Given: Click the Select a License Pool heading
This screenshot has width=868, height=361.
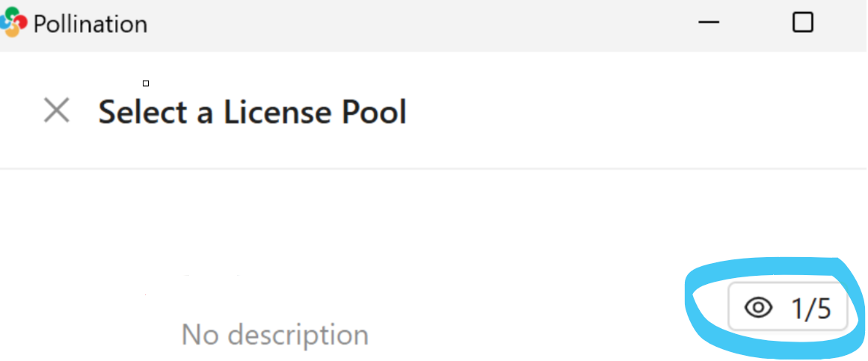Looking at the screenshot, I should (253, 112).
